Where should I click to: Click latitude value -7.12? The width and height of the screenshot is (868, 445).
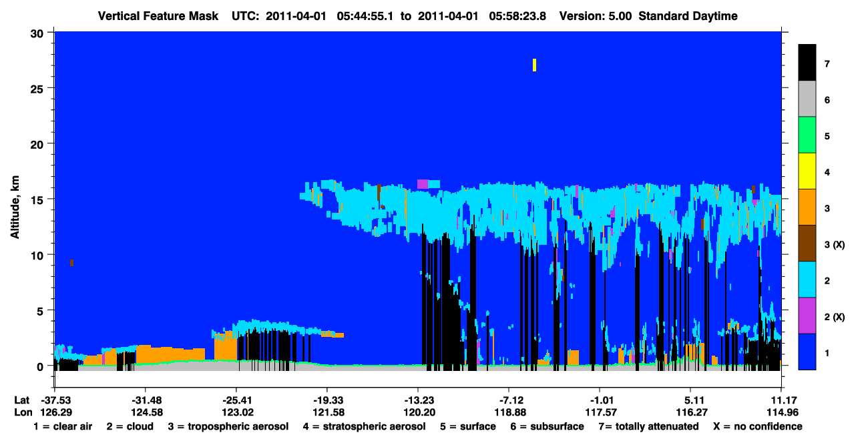pyautogui.click(x=509, y=400)
